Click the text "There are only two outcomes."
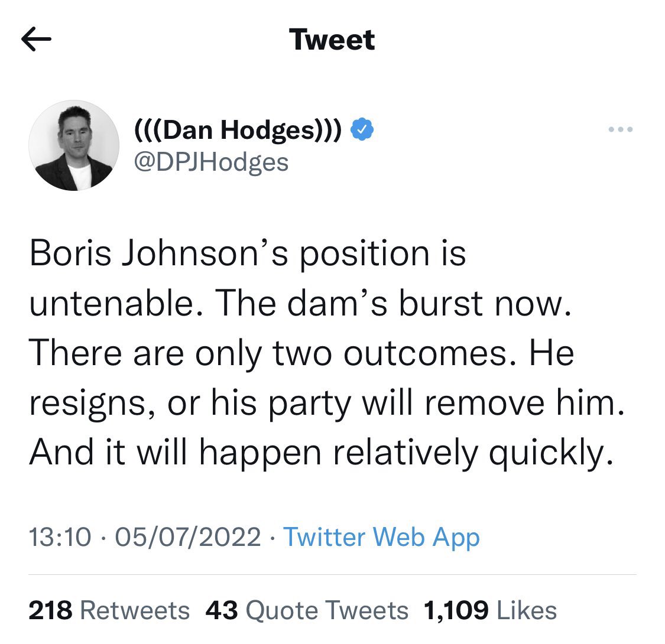665x644 pixels. point(266,353)
